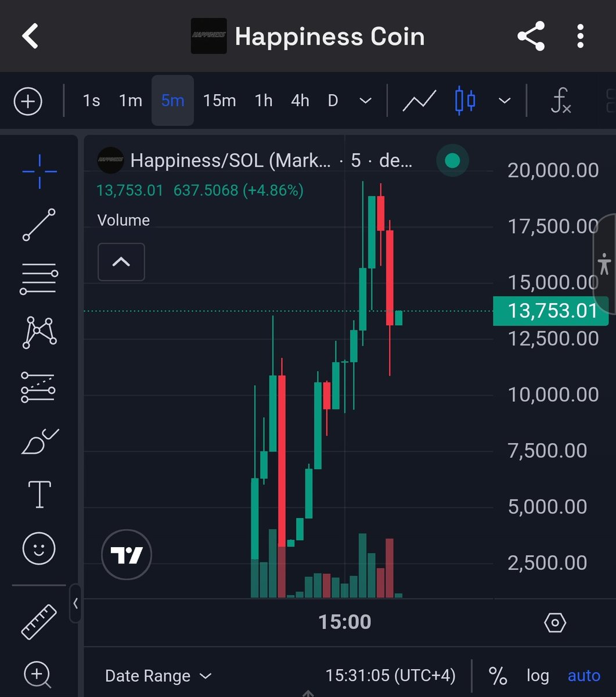Select the 15m timeframe

point(219,100)
